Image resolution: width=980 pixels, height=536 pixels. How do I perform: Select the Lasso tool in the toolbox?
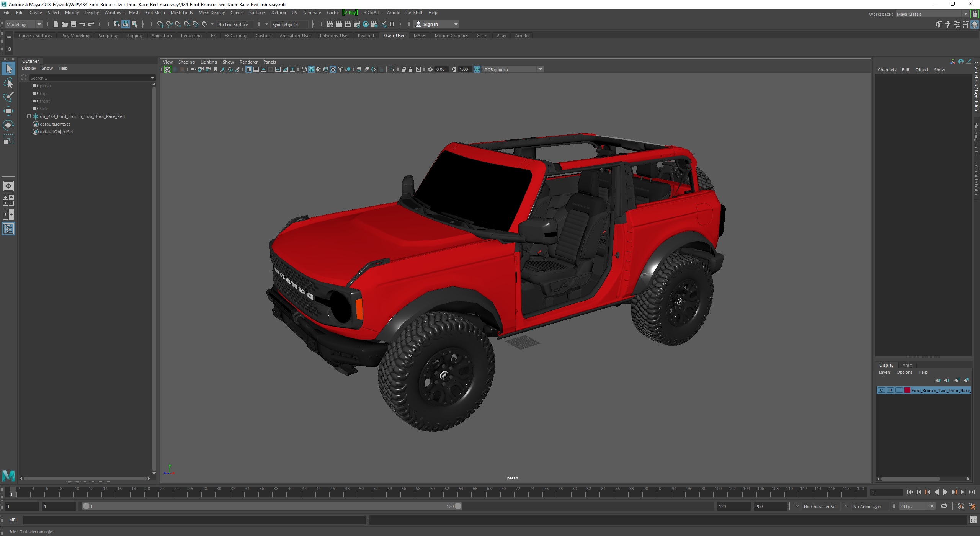coord(8,83)
